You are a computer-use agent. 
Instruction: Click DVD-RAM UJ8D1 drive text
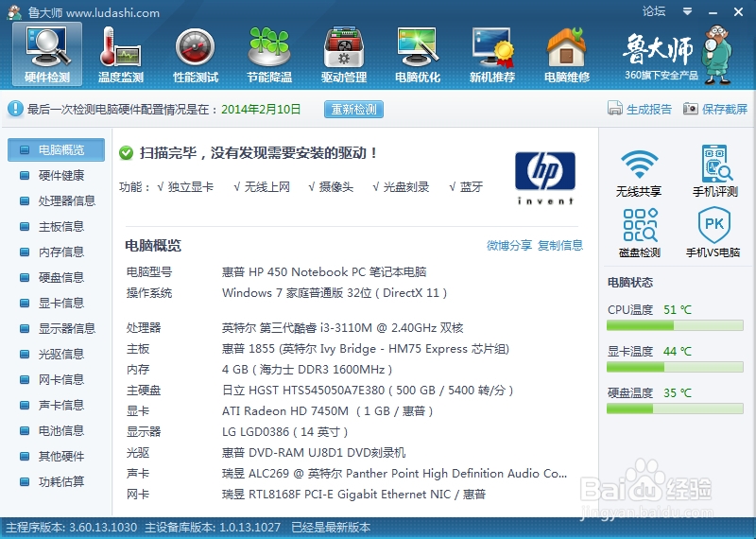[x=314, y=453]
